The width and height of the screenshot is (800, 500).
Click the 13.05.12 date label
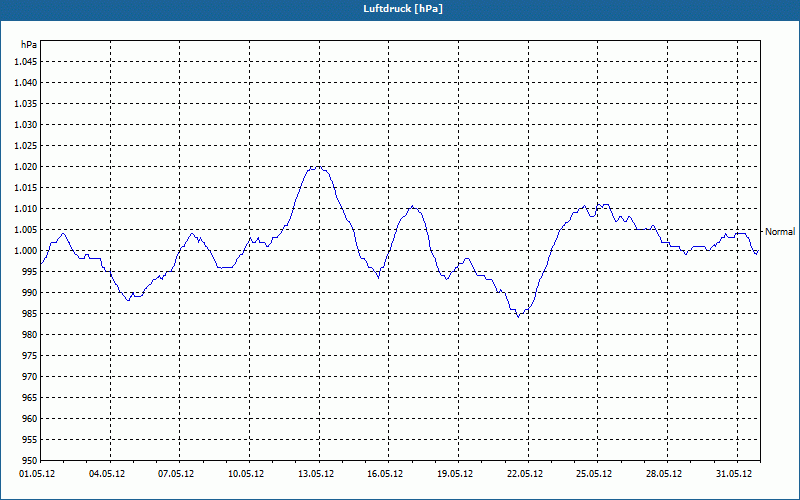click(x=316, y=474)
